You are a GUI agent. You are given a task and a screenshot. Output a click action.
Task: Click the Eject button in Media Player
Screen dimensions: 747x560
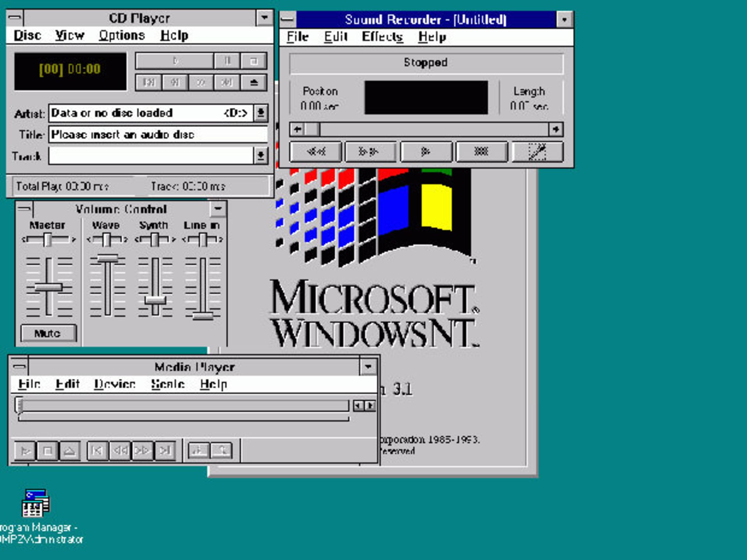[70, 450]
